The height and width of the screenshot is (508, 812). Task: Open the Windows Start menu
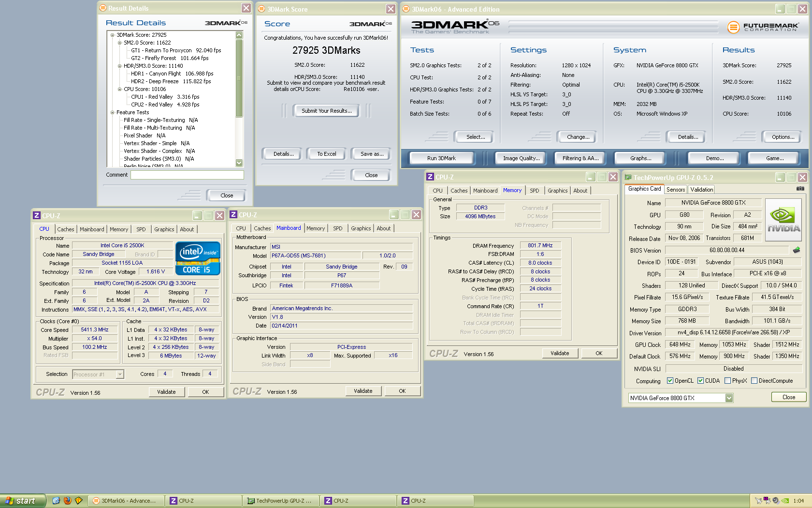click(x=23, y=501)
